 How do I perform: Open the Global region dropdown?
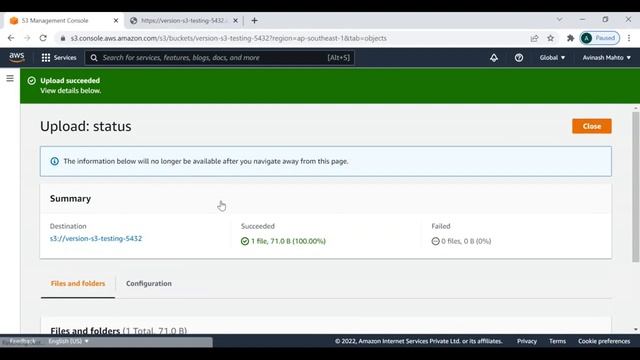pos(552,58)
